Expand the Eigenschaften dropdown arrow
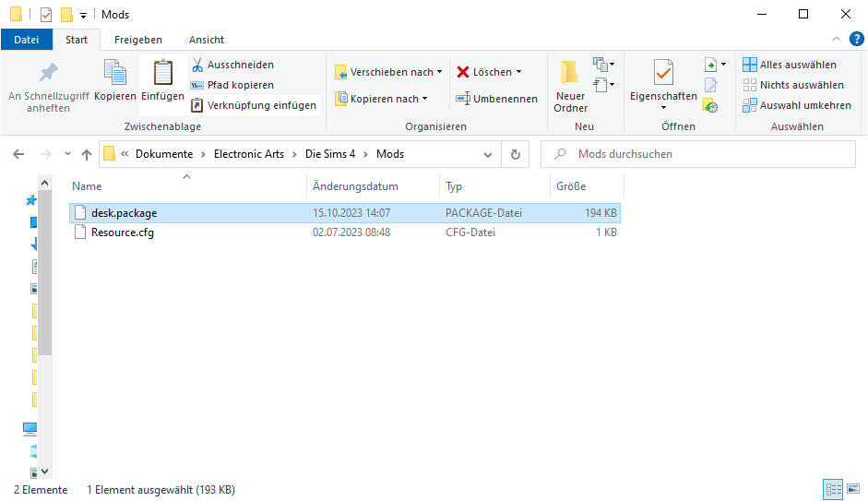Screen dimensions: 868x501 pos(663,107)
